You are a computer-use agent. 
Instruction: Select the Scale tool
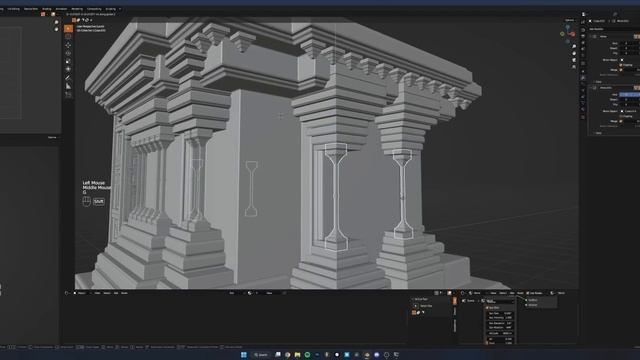(x=69, y=61)
